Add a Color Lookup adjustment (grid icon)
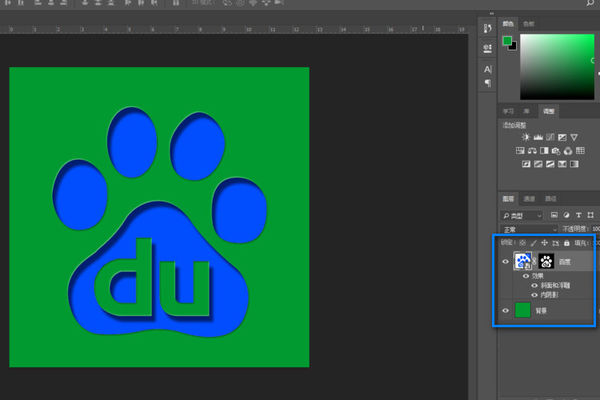Image resolution: width=600 pixels, height=400 pixels. coord(580,150)
